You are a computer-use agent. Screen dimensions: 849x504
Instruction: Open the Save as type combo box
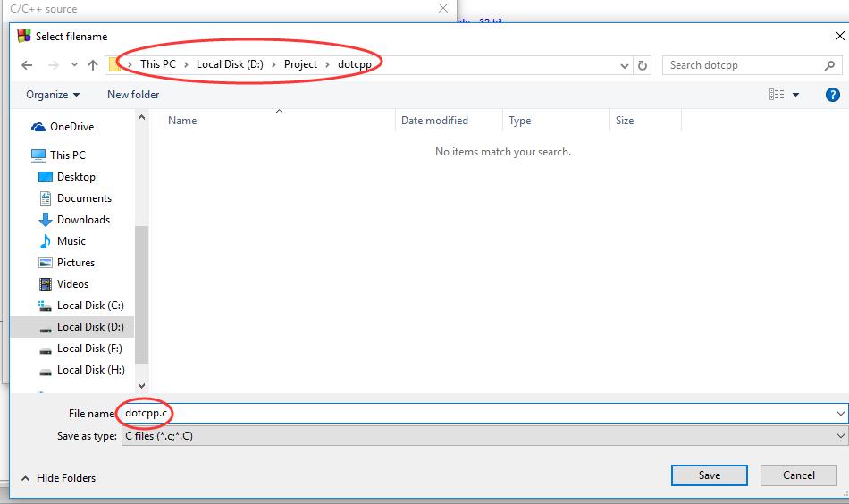pos(484,436)
